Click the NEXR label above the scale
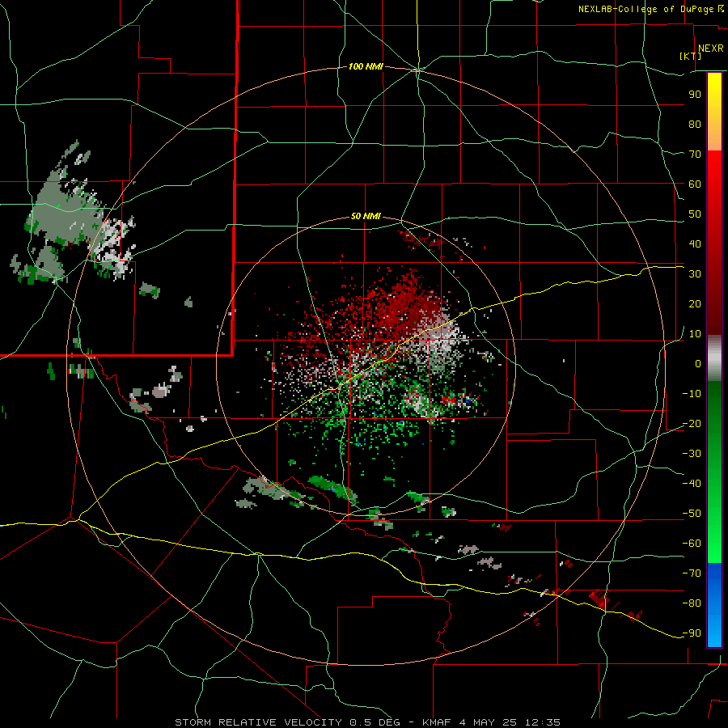The image size is (728, 728). point(711,49)
